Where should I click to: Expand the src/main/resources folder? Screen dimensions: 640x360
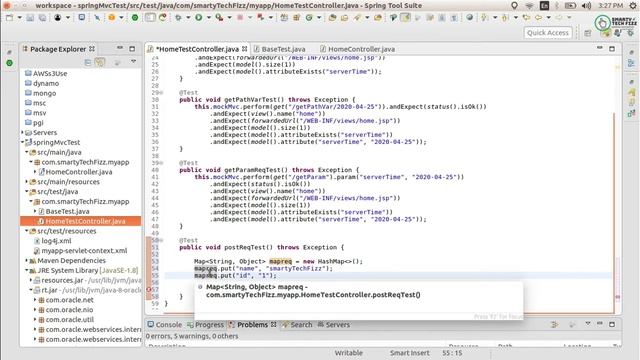(x=27, y=182)
